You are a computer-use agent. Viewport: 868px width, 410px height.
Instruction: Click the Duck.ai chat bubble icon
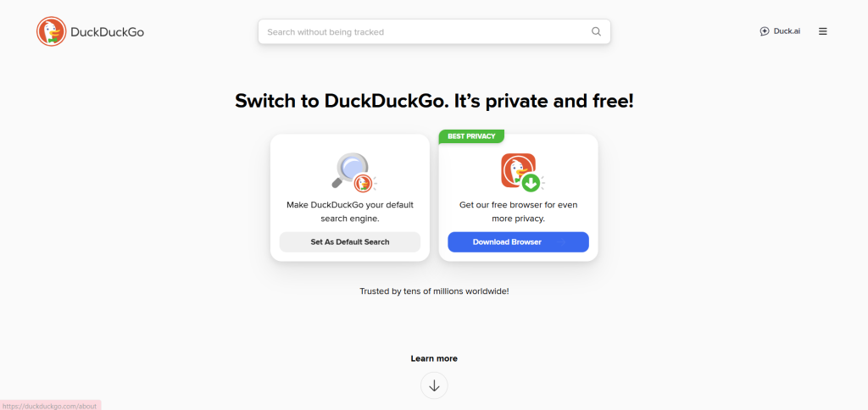point(765,31)
